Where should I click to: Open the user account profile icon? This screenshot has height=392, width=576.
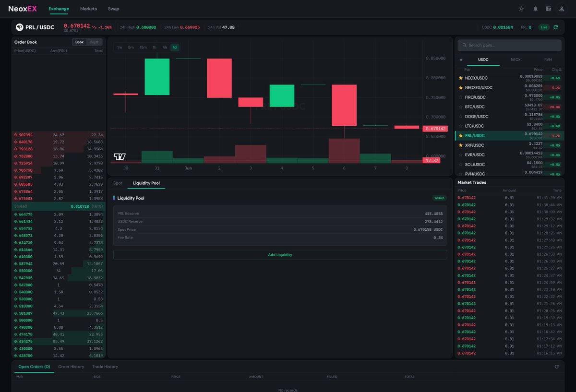click(562, 9)
